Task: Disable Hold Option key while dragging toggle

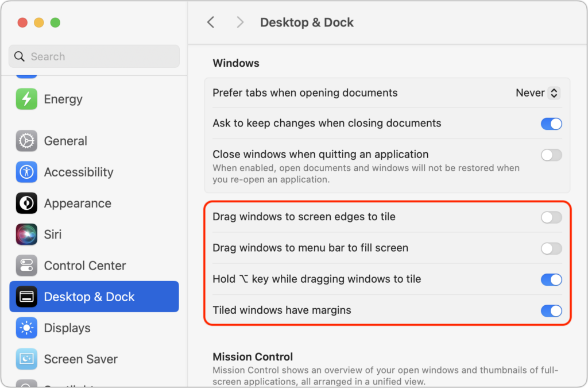Action: coord(551,279)
